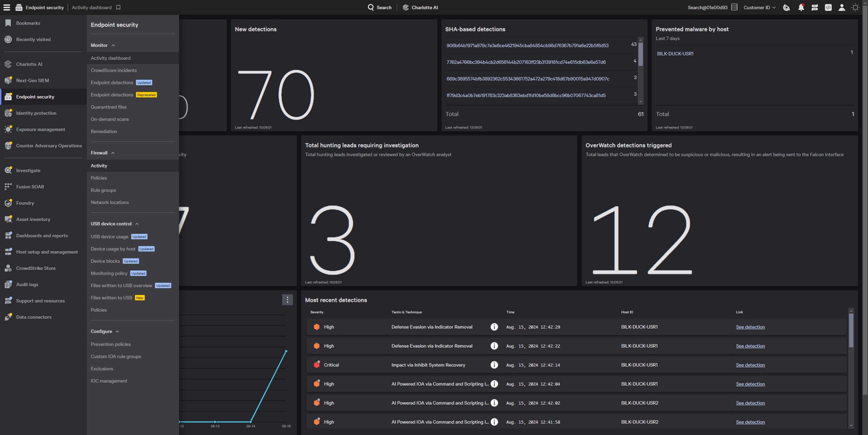Open the Falcon OverWatch icon in top bar
The image size is (868, 435).
(786, 7)
